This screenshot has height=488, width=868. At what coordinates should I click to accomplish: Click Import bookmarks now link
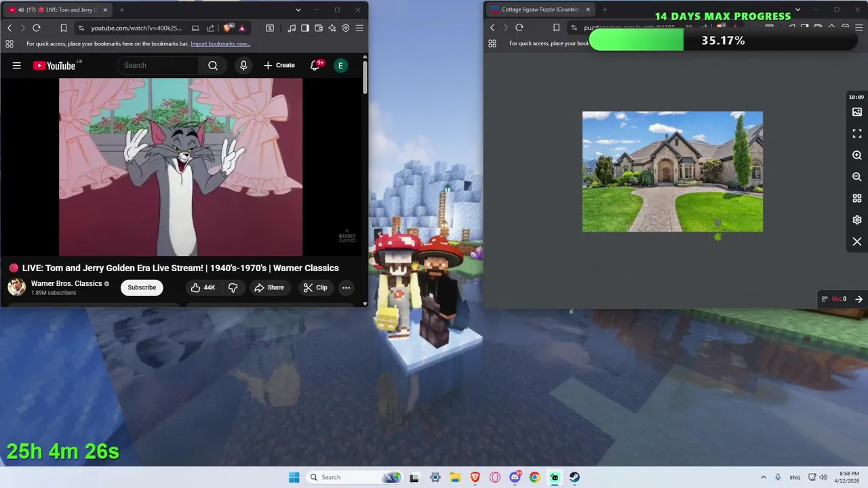[x=220, y=43]
